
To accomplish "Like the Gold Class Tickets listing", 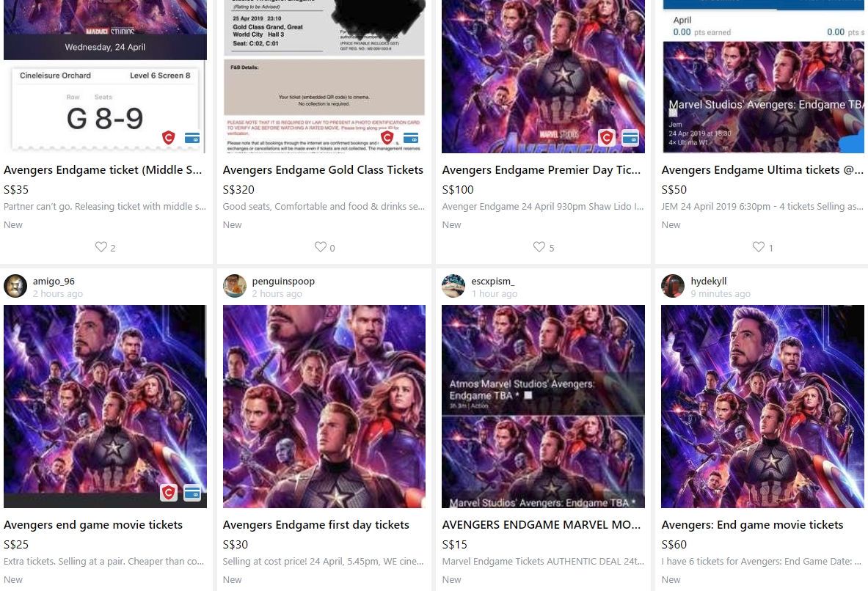I will 321,247.
